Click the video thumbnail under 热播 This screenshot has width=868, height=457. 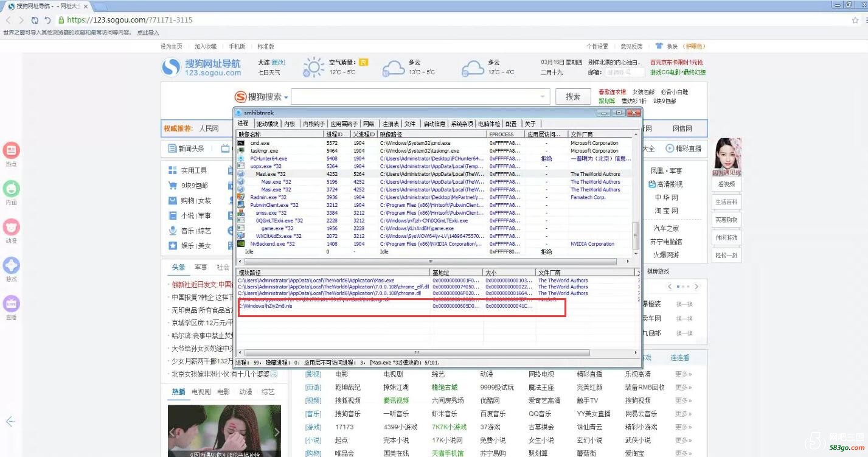(x=224, y=431)
